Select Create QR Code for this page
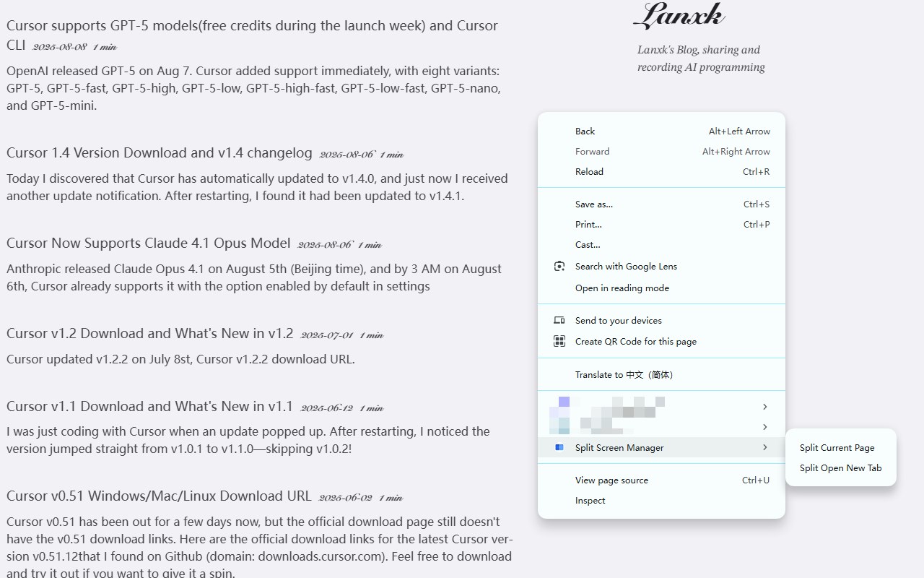 pos(661,341)
